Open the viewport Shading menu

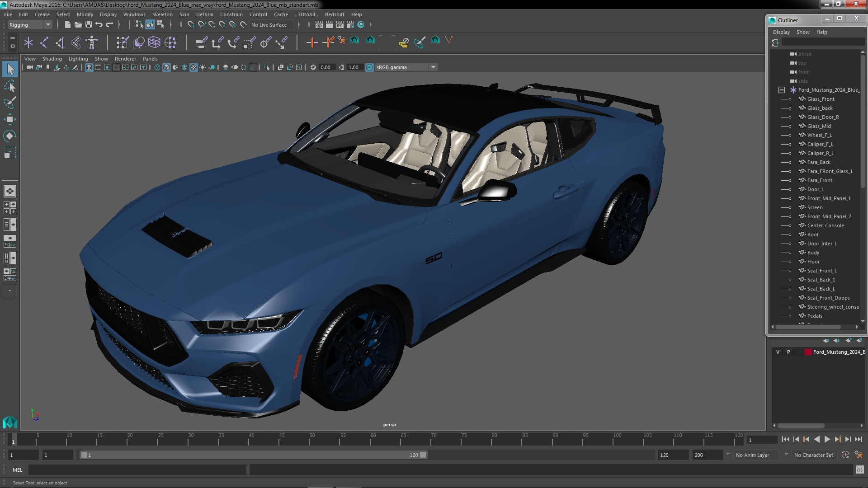tap(52, 59)
